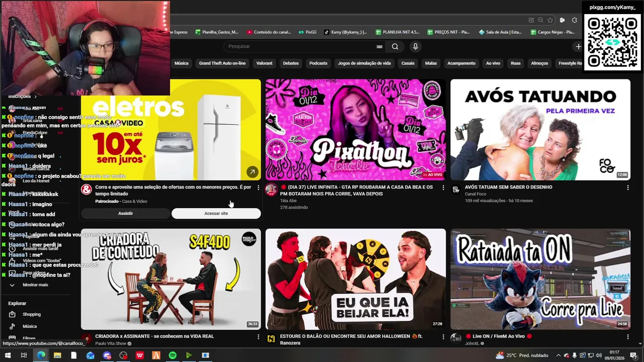Select the Debates filter chip
The width and height of the screenshot is (644, 362).
point(291,63)
